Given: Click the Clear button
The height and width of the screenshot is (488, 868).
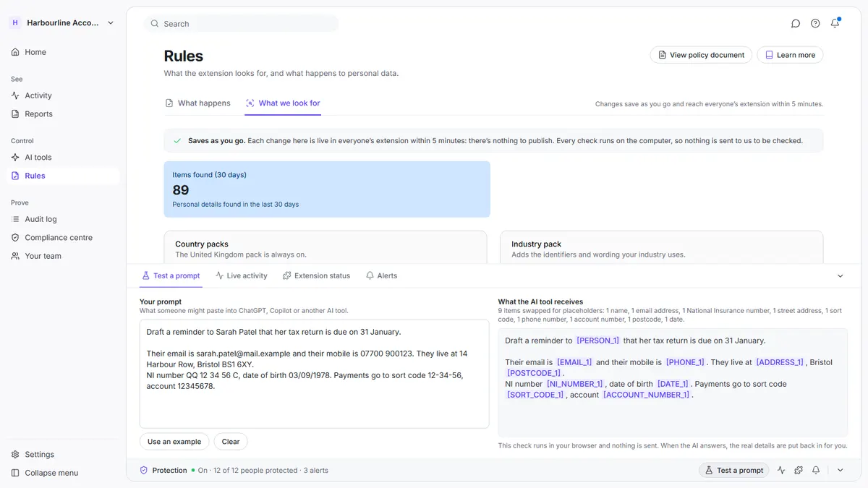Looking at the screenshot, I should (x=231, y=442).
